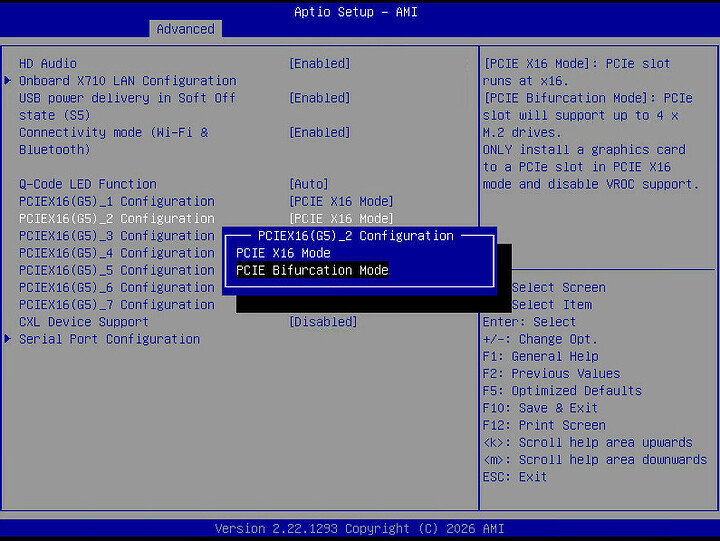Choose PCIE Bifurcation Mode option
This screenshot has height=541, width=720.
click(x=312, y=270)
